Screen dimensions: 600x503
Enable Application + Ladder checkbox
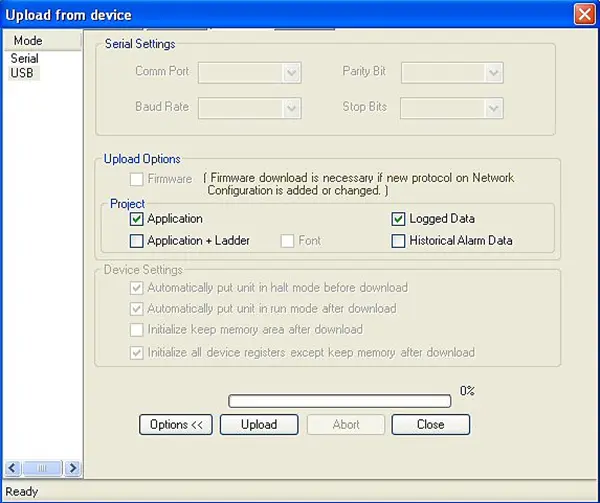[x=137, y=241]
